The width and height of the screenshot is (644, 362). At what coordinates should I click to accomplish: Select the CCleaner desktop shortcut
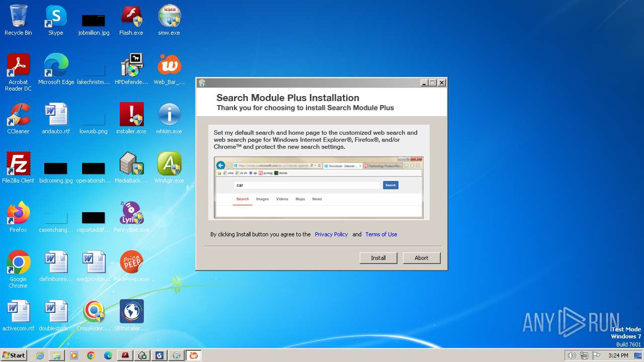tap(18, 119)
